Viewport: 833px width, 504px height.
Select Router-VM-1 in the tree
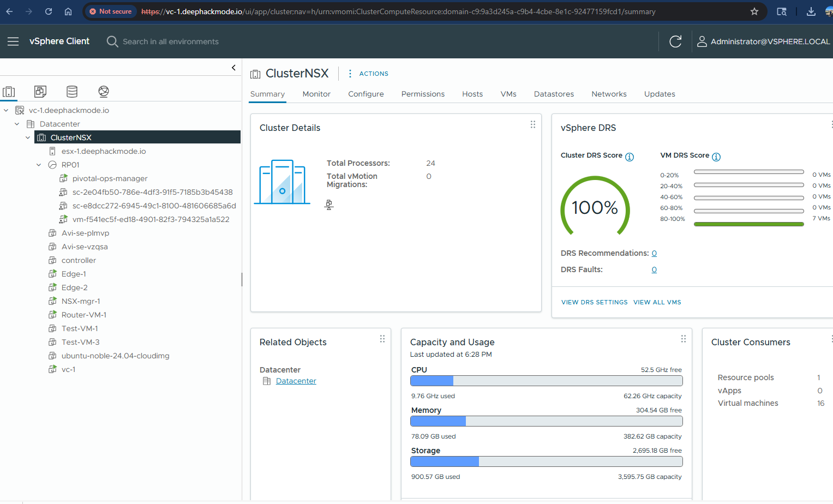click(x=84, y=315)
